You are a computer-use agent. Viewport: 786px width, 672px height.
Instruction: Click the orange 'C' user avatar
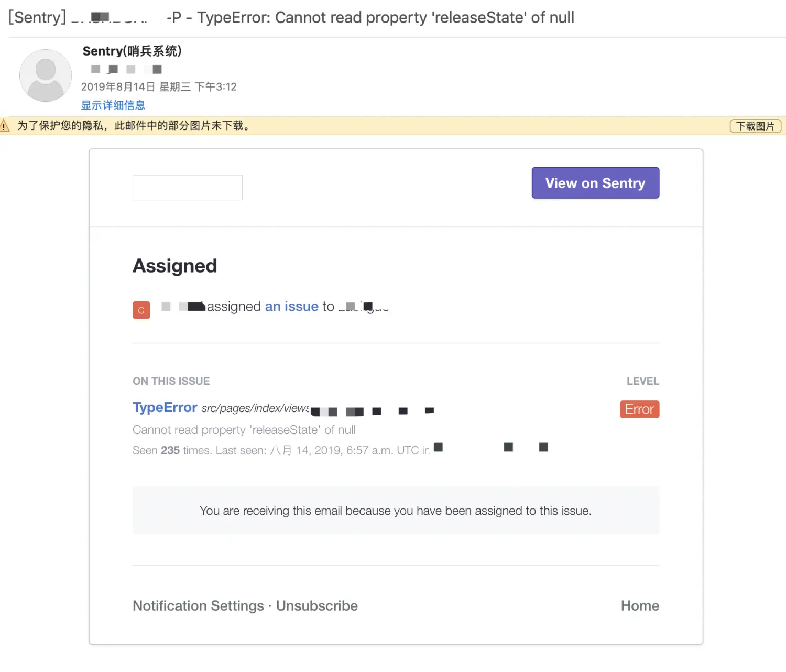coord(141,310)
